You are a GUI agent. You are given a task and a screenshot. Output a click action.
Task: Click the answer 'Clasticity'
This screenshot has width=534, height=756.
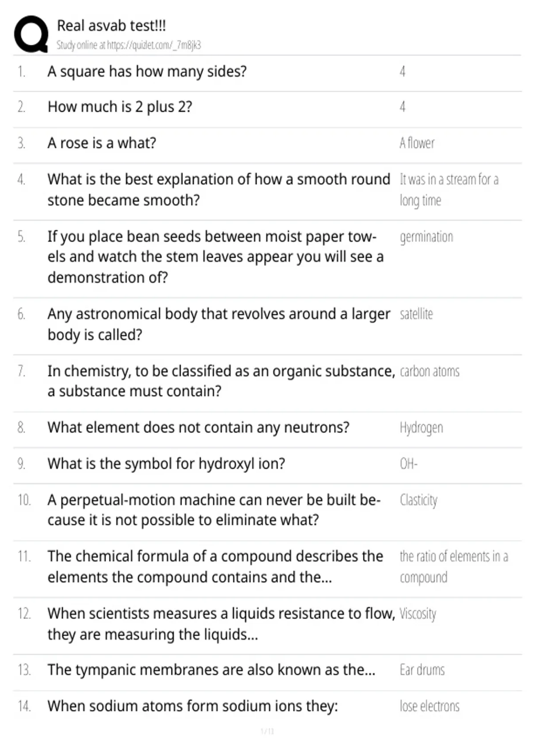[418, 500]
